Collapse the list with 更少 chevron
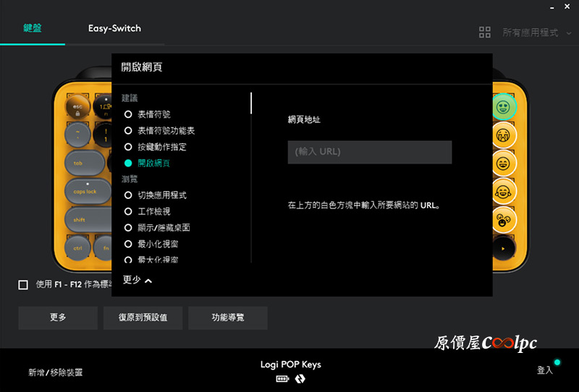The image size is (579, 392). click(138, 280)
